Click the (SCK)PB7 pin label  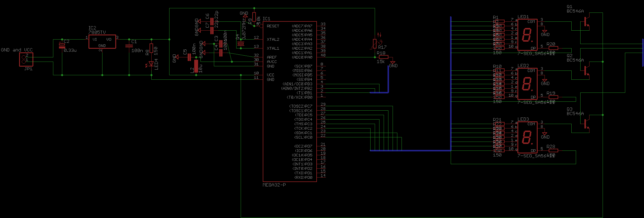[x=303, y=66]
